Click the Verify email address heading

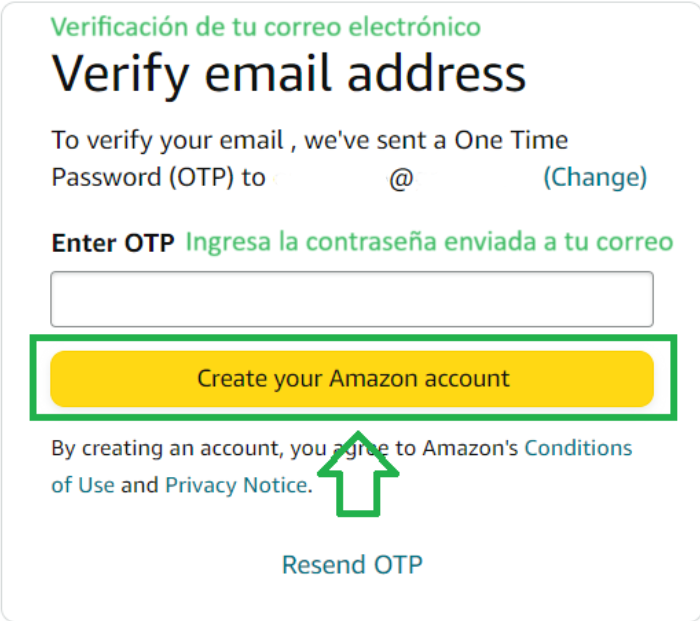(288, 72)
